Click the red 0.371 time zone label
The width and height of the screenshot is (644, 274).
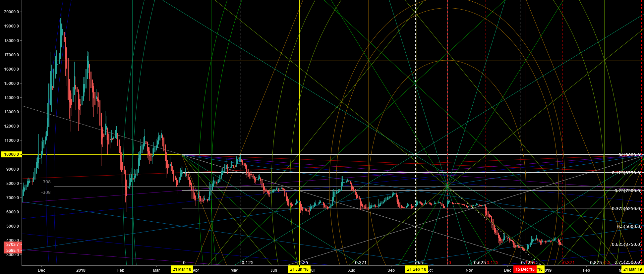coord(569,263)
